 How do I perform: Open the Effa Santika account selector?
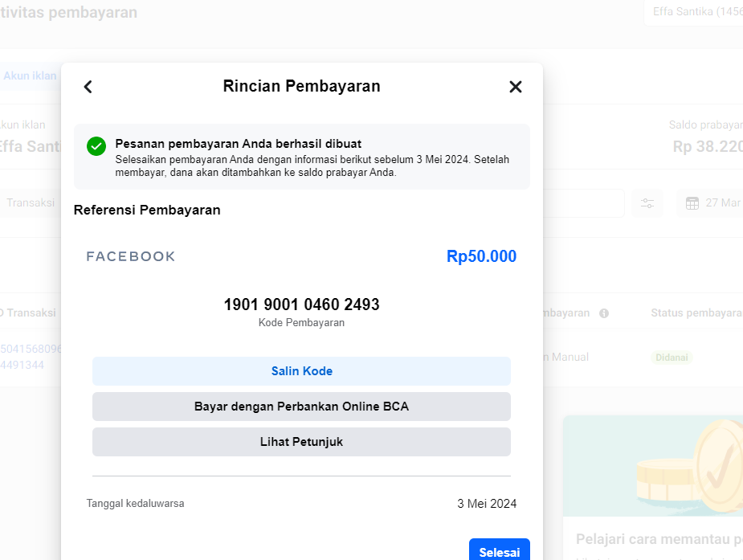coord(694,12)
